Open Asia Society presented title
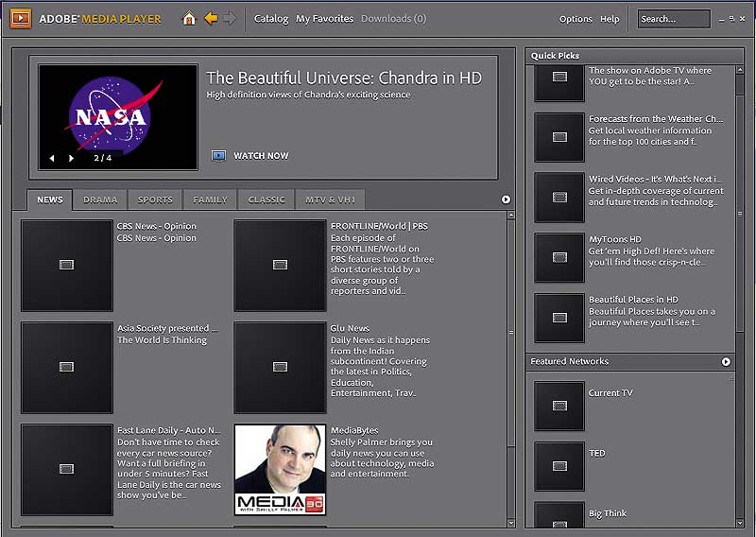The height and width of the screenshot is (537, 756). [x=167, y=328]
